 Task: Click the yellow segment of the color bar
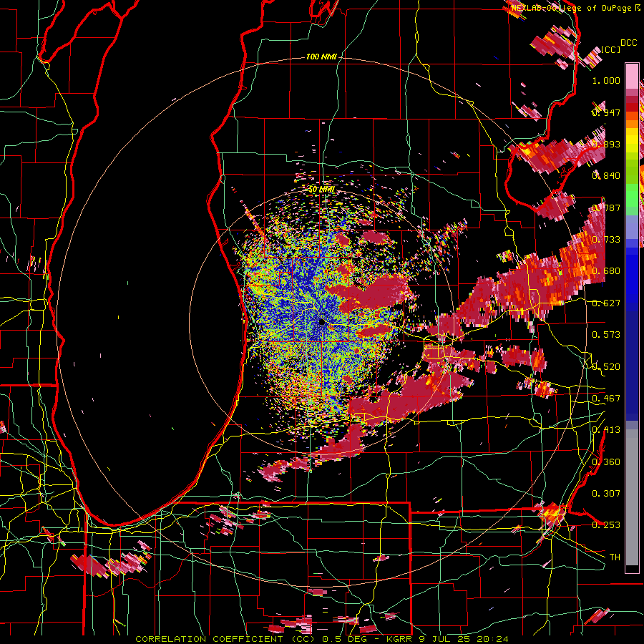point(632,140)
